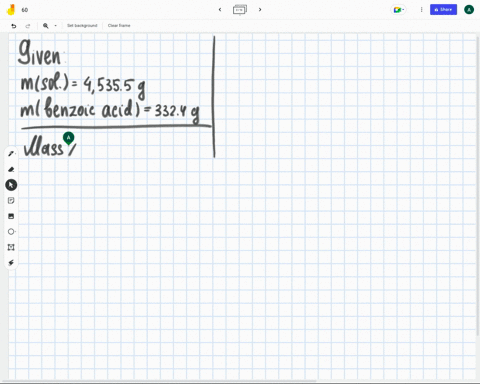Activate the Laser pointer tool
480x384 pixels.
coord(11,263)
